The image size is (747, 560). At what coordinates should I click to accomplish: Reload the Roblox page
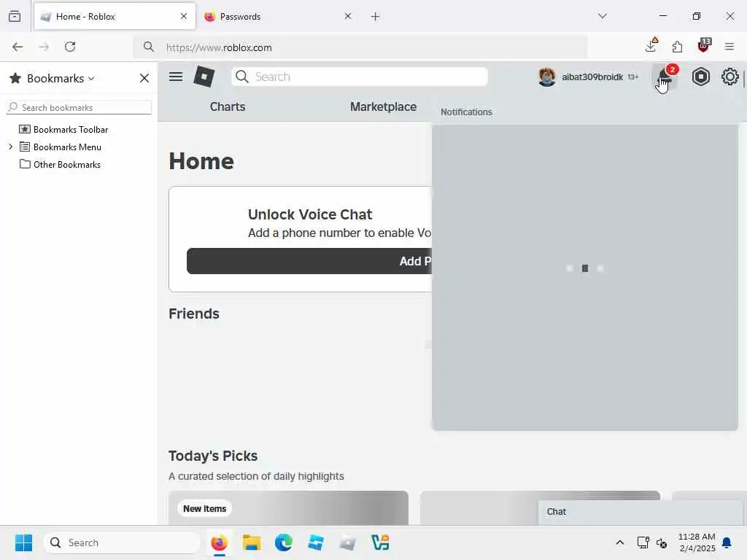pos(70,47)
